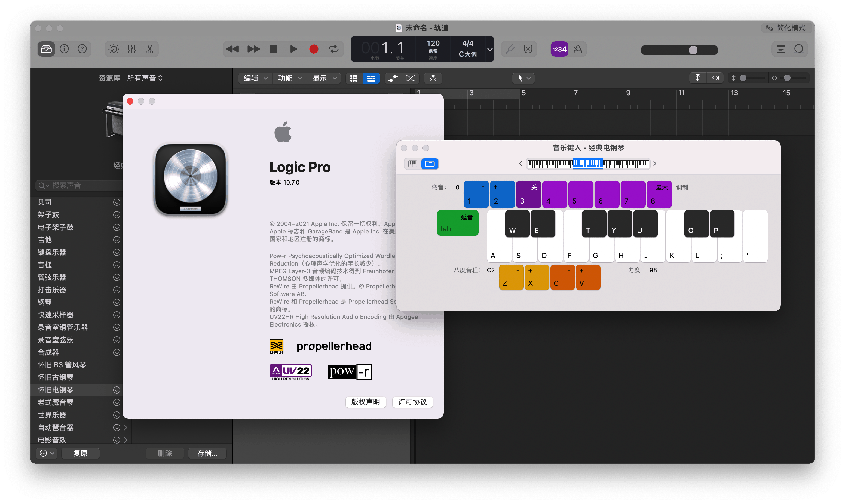The height and width of the screenshot is (504, 845).
Task: Click the vertical auto-zoom icon
Action: 698,78
